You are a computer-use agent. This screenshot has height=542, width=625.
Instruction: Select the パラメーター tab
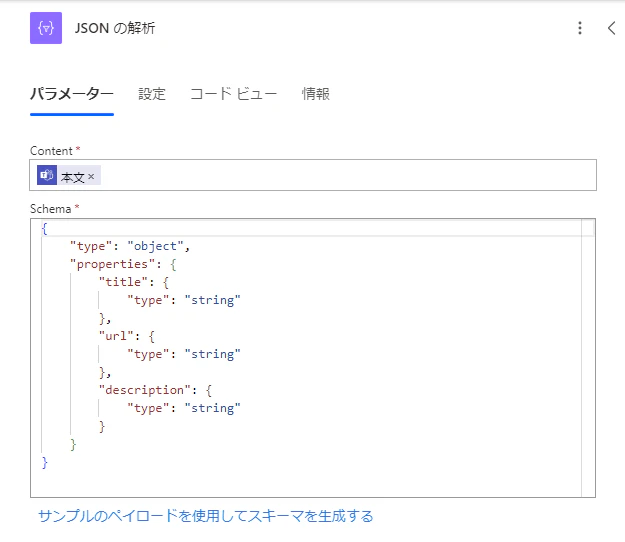72,94
